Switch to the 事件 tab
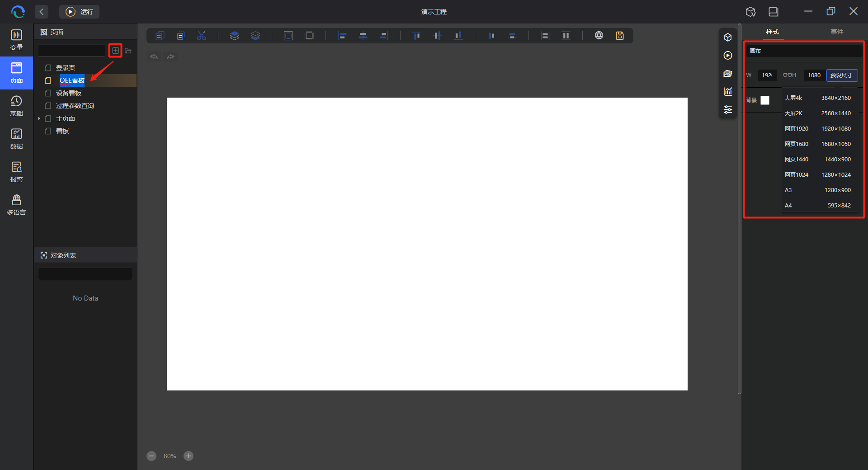868x470 pixels. (837, 32)
